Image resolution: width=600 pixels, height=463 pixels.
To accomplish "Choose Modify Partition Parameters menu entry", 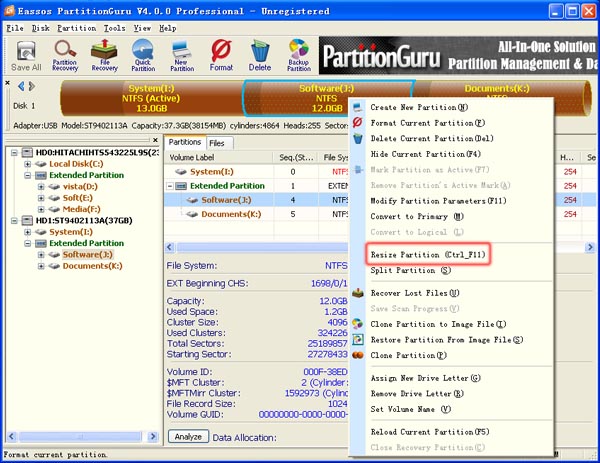I will point(452,201).
